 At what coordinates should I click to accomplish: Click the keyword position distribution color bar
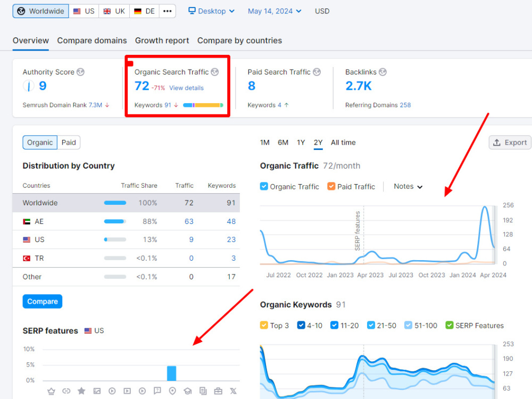click(203, 105)
